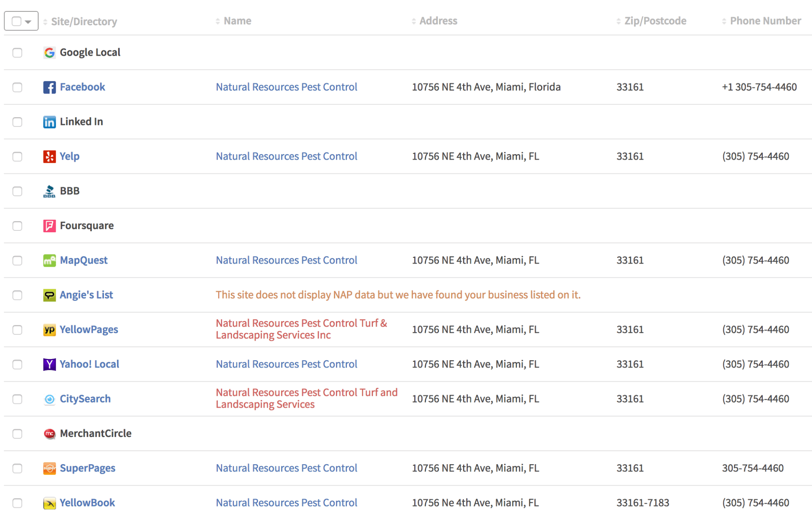Open the Angie's List directory link

[86, 295]
